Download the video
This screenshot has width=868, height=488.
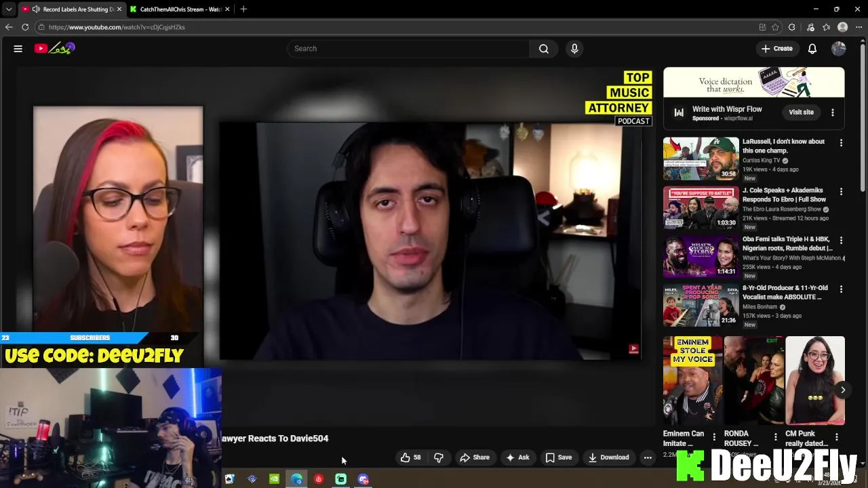pos(608,457)
